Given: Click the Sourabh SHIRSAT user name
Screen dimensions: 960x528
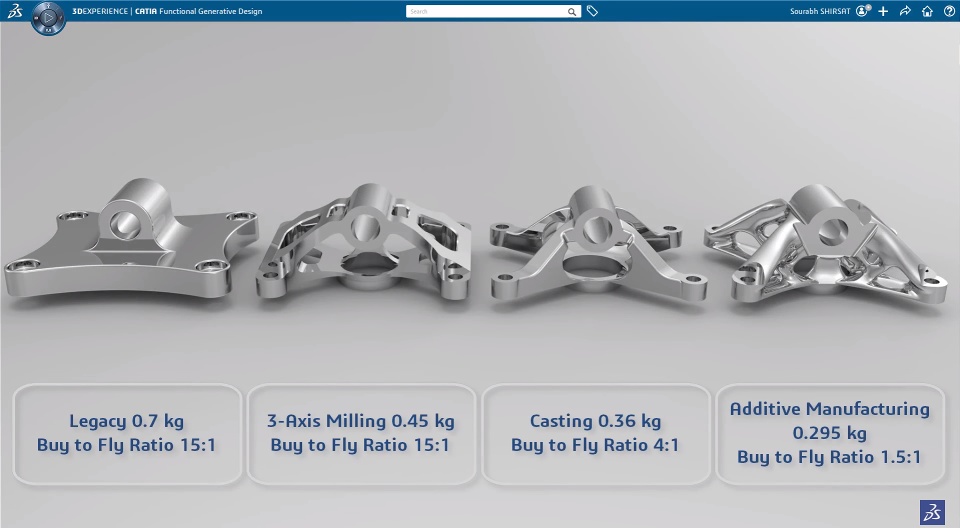Looking at the screenshot, I should [x=820, y=11].
